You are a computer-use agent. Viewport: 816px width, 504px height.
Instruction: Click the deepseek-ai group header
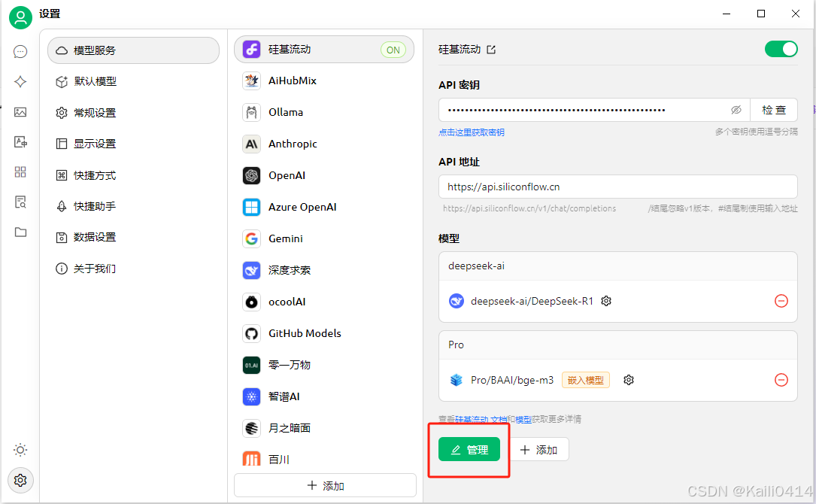pos(617,266)
